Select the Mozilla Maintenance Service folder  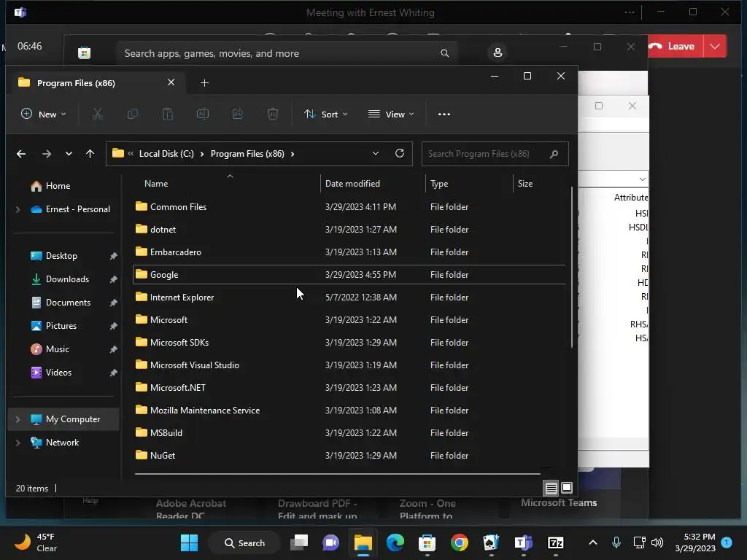349,411
